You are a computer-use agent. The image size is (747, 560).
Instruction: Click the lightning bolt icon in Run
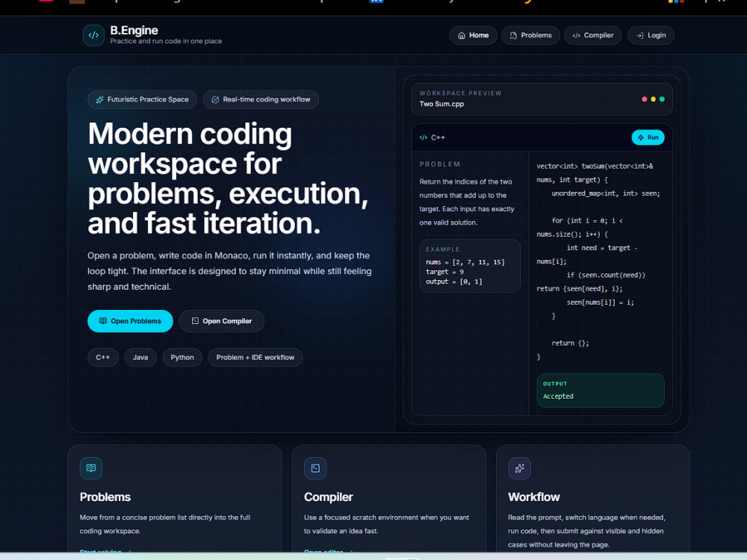tap(641, 137)
